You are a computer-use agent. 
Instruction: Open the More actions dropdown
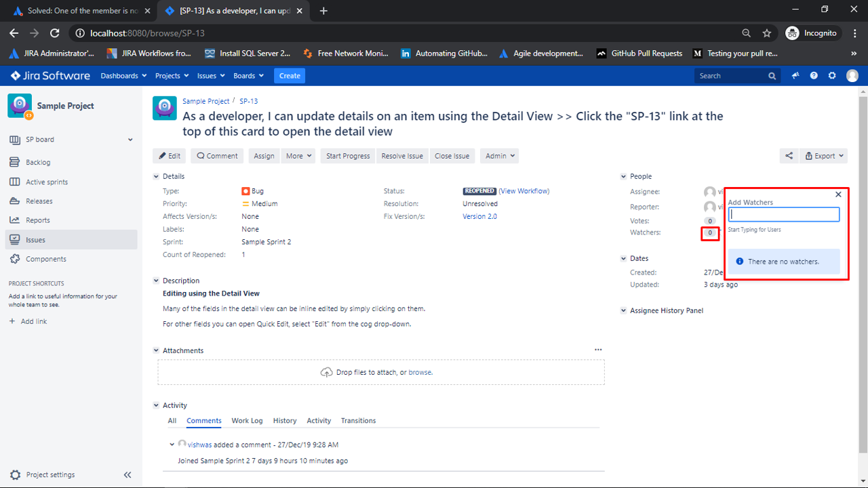pyautogui.click(x=299, y=156)
